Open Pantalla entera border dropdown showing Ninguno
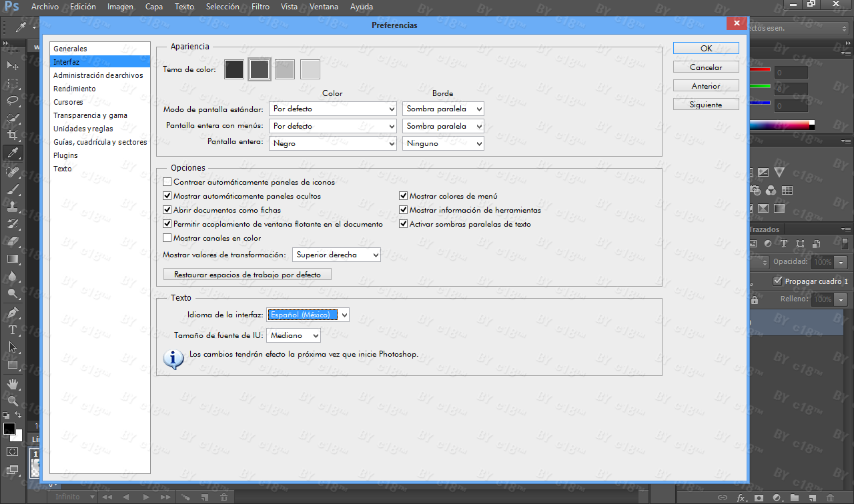Image resolution: width=854 pixels, height=504 pixels. [x=443, y=143]
